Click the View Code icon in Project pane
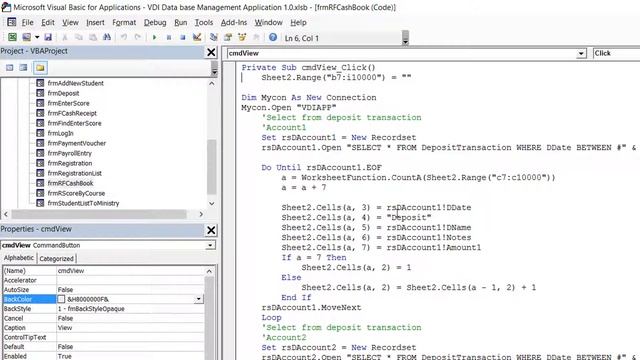 click(9, 67)
